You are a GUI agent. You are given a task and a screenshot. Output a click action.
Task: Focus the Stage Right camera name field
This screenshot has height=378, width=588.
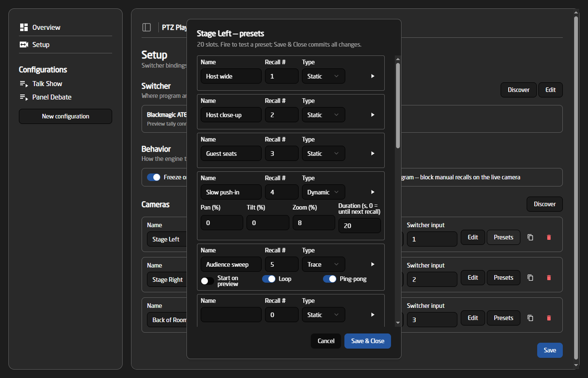tap(167, 279)
